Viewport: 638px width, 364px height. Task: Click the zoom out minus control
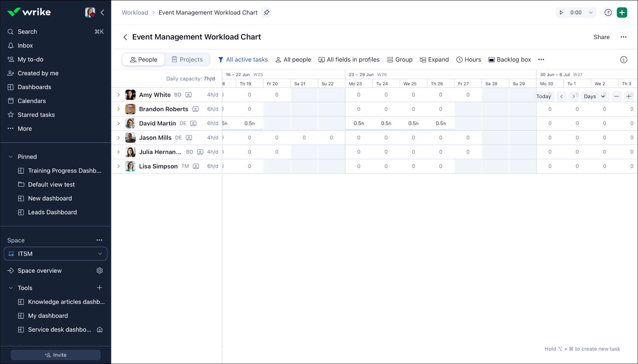tap(616, 96)
